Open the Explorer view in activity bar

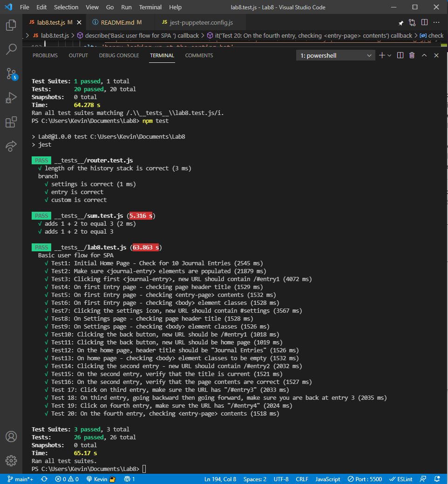point(11,25)
